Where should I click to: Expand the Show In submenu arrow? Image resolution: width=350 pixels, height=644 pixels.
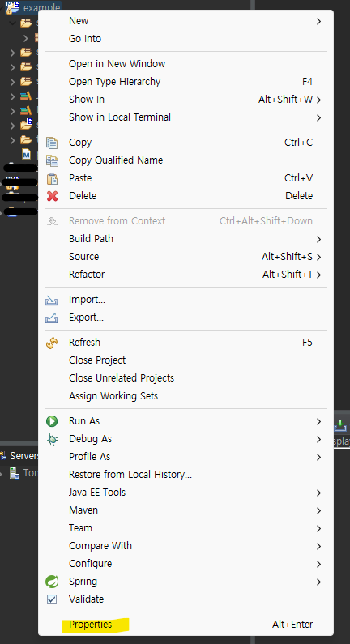(x=318, y=100)
